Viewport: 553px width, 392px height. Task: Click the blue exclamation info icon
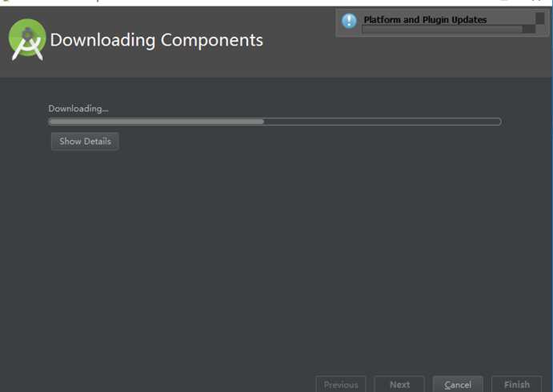tap(349, 21)
